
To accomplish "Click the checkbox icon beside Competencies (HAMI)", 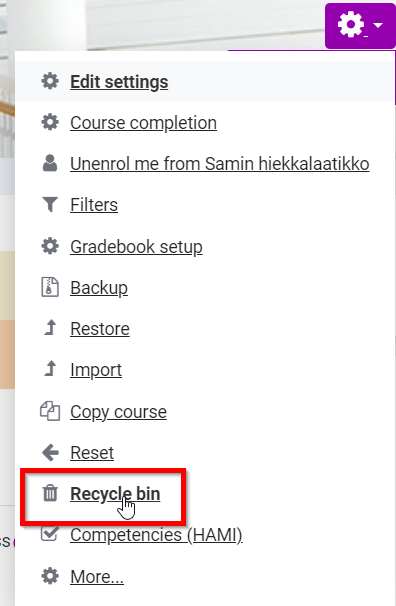I will coord(50,534).
